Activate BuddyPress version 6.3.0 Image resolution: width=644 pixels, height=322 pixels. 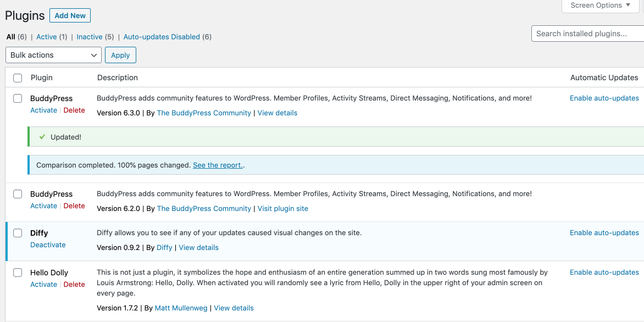(43, 110)
